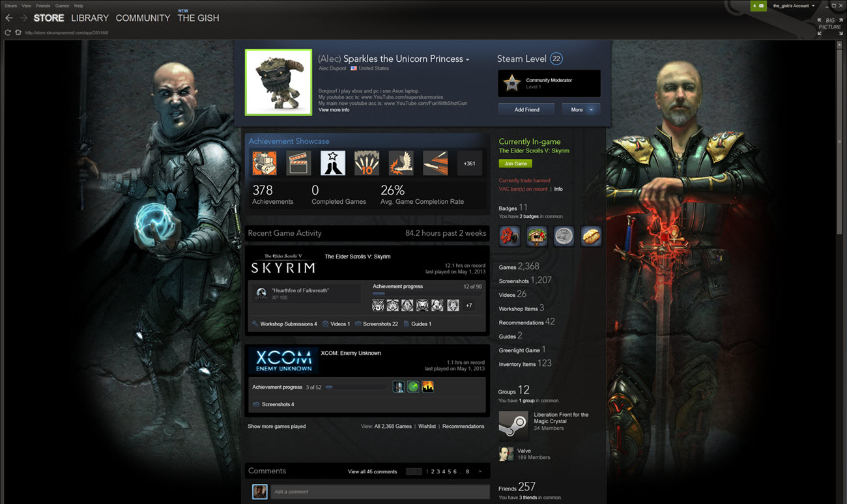
Task: Click the Add Friend button
Action: (526, 109)
